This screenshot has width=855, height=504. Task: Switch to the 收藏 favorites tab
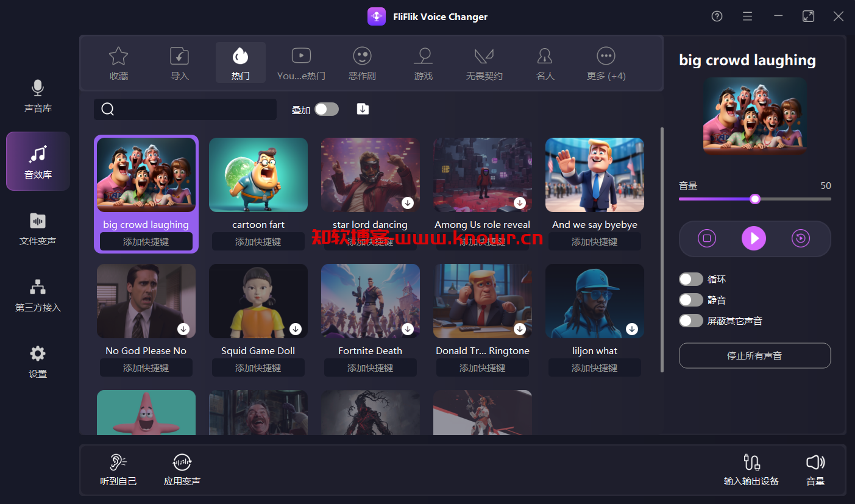tap(118, 63)
